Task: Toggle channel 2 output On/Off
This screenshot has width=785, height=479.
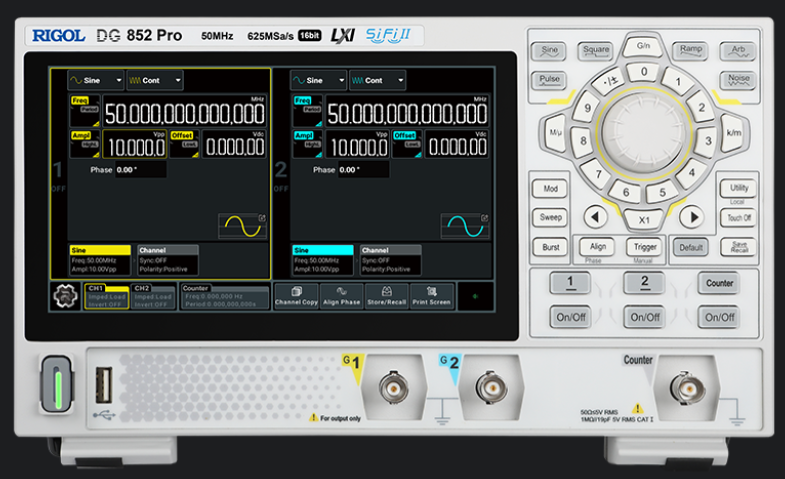Action: point(645,317)
